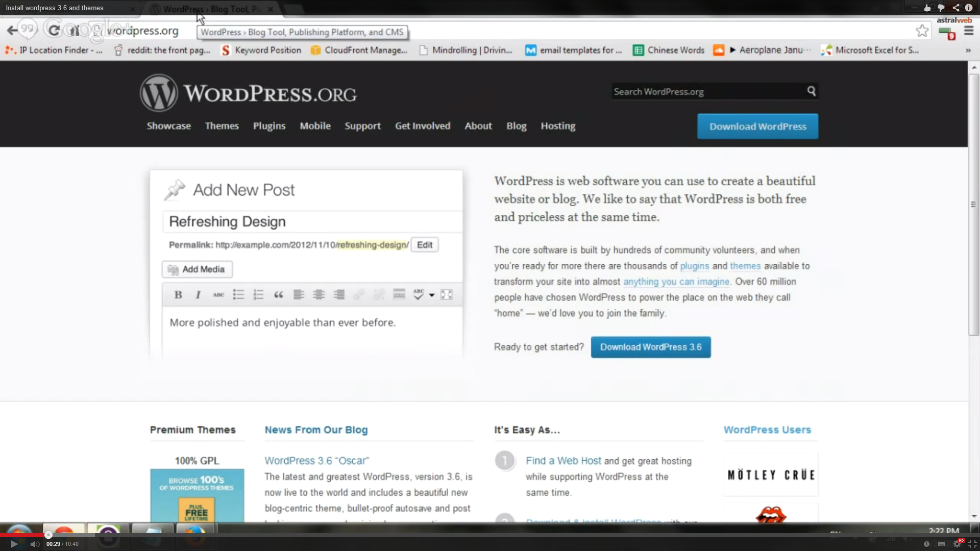Share the video using share icon

[955, 8]
